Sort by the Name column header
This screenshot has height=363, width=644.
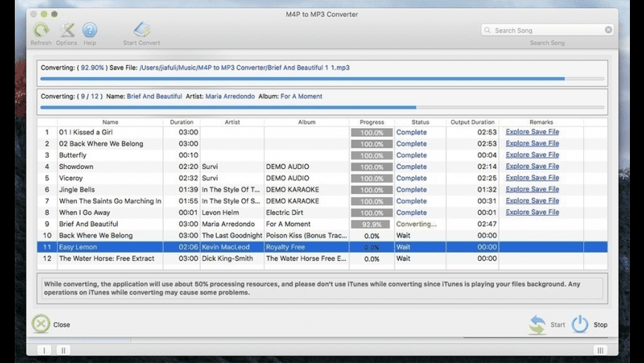[110, 122]
